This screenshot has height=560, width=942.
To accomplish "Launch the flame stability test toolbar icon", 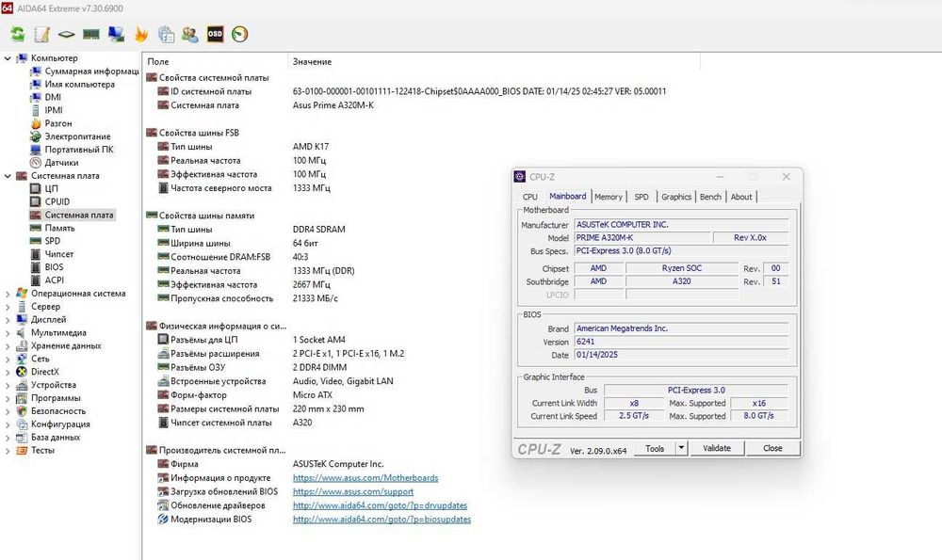I will (141, 34).
